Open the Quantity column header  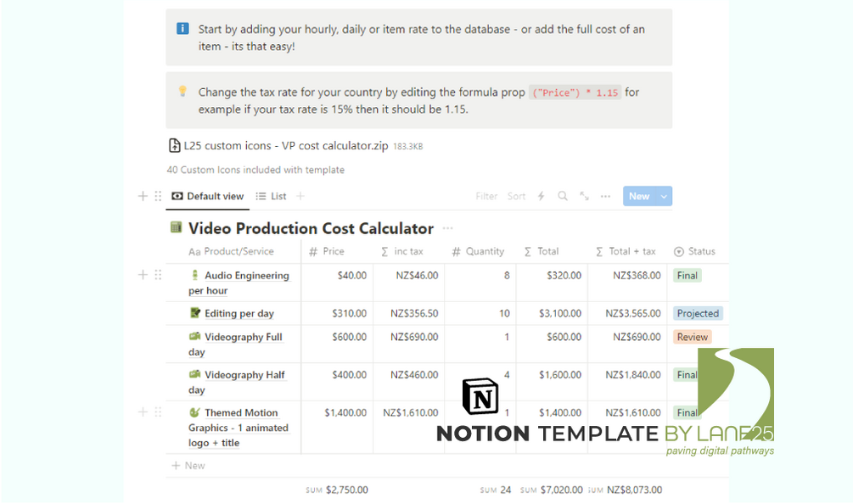coord(478,251)
